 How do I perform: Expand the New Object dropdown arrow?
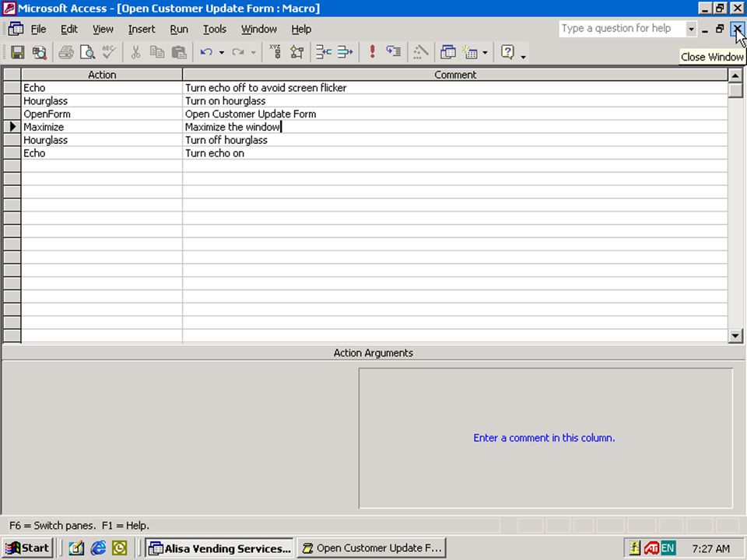[485, 52]
